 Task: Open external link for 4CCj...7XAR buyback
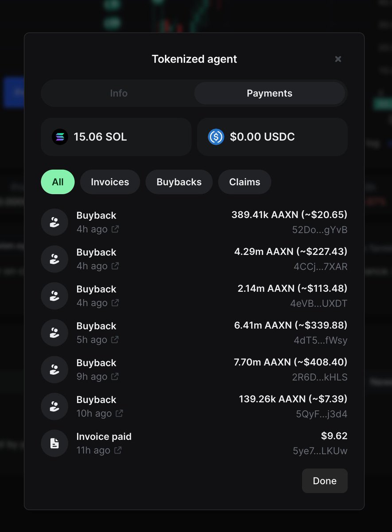click(115, 266)
